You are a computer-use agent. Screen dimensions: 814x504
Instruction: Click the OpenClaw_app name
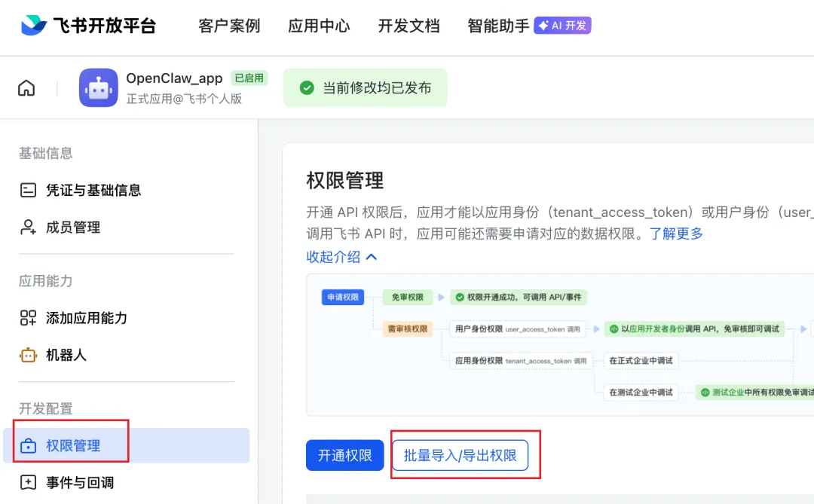click(x=174, y=78)
